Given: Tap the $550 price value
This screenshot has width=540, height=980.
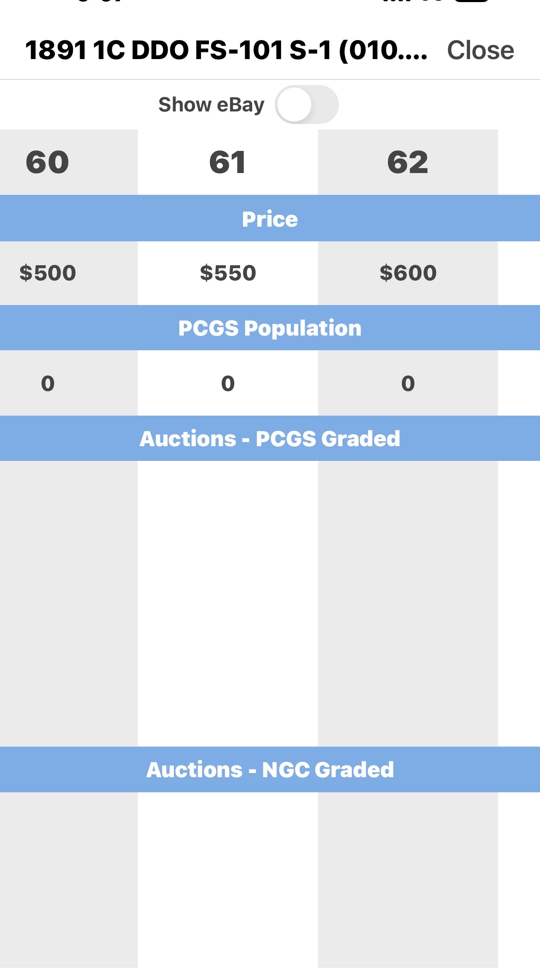Looking at the screenshot, I should coord(228,273).
